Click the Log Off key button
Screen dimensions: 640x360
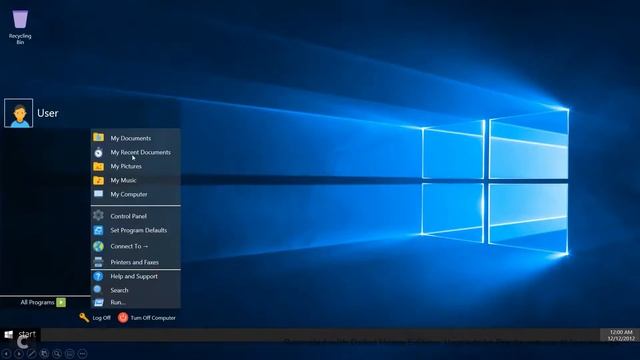pos(95,318)
